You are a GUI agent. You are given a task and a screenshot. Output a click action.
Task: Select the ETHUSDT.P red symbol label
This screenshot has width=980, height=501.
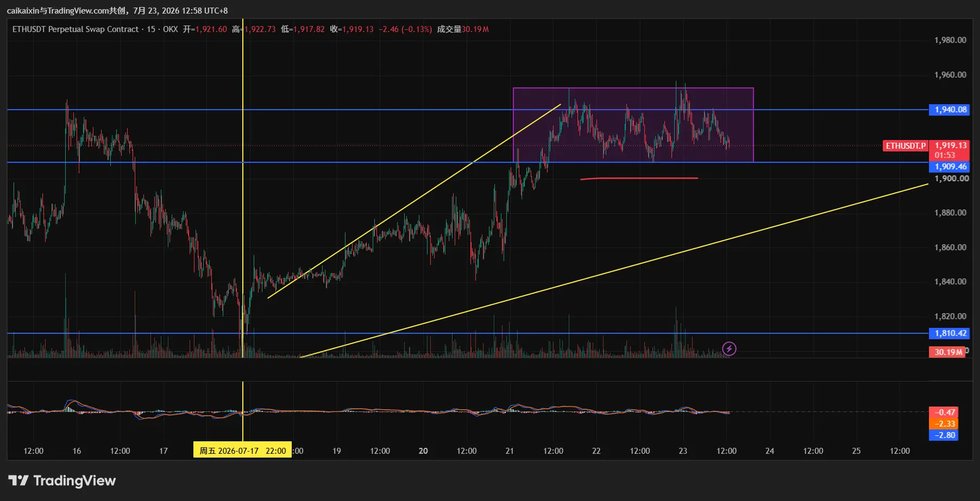[x=906, y=145]
